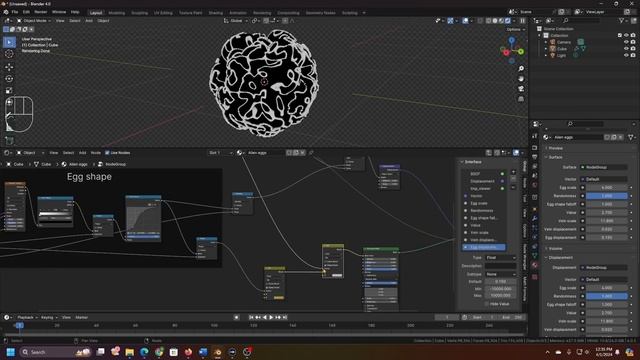This screenshot has width=640, height=360.
Task: Toggle solid viewport shading mode
Action: point(495,20)
